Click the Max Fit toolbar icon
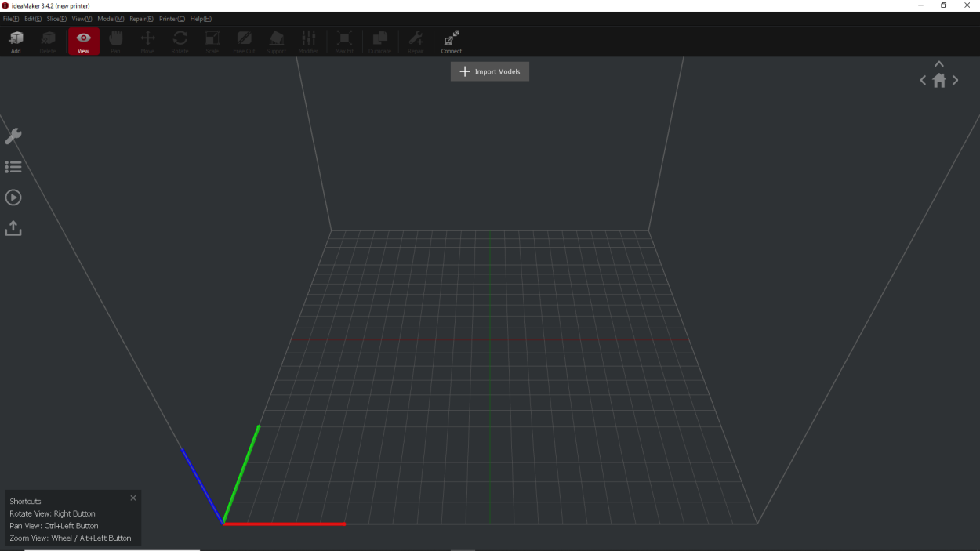Viewport: 980px width, 551px height. tap(344, 42)
